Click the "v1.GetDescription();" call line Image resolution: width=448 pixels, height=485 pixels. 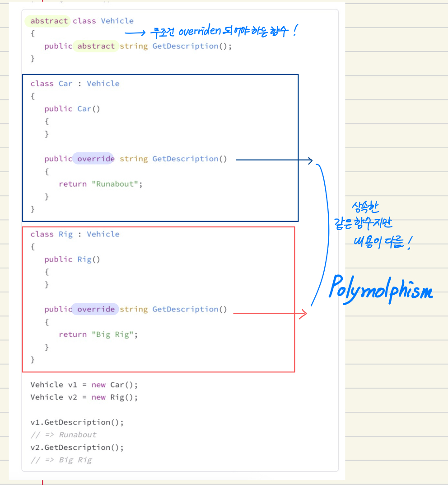click(x=77, y=422)
